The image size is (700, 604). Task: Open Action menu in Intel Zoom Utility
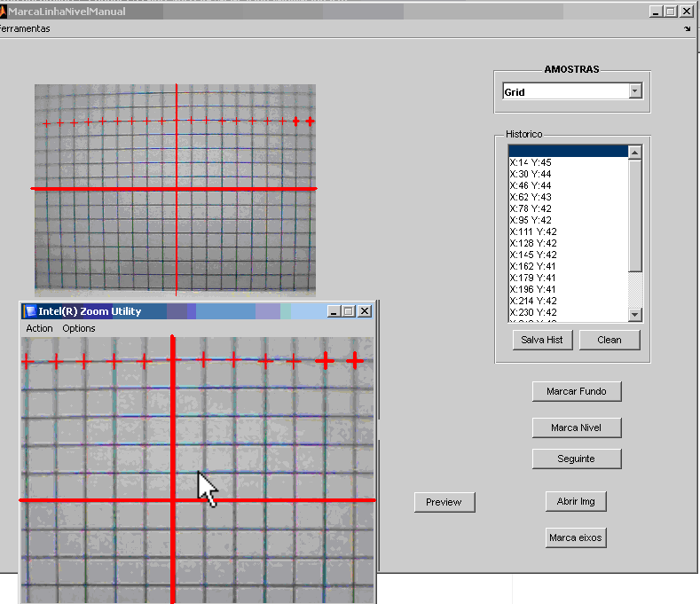39,328
